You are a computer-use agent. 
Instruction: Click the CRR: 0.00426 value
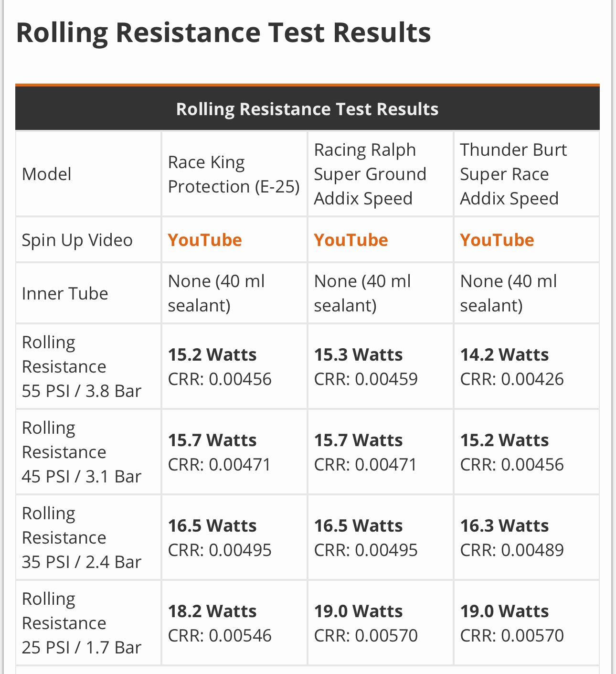point(512,379)
